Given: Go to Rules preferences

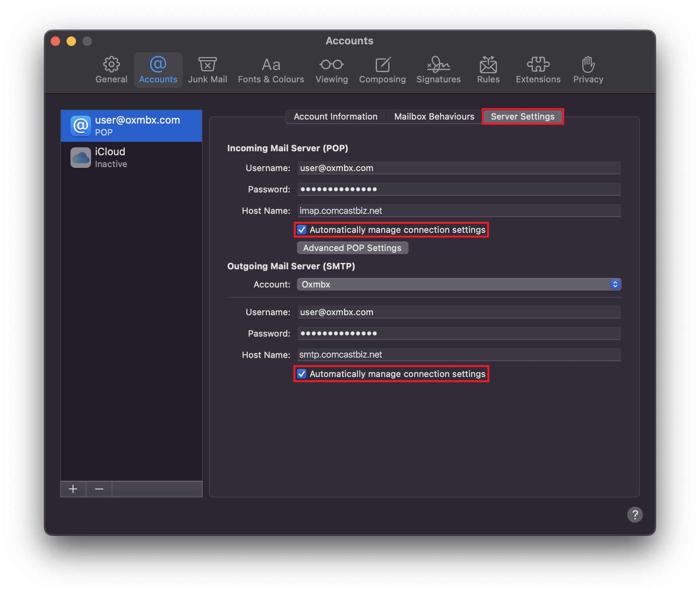Looking at the screenshot, I should (488, 70).
